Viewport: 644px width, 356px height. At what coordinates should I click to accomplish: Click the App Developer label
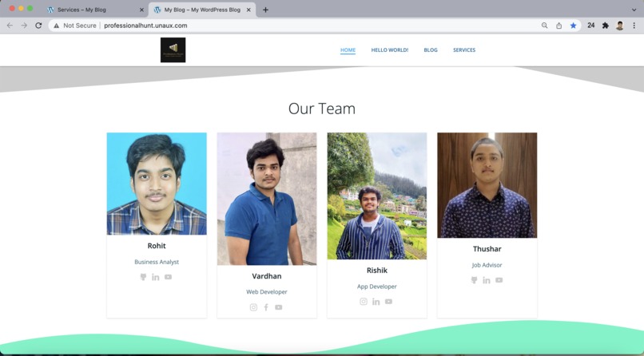click(376, 287)
